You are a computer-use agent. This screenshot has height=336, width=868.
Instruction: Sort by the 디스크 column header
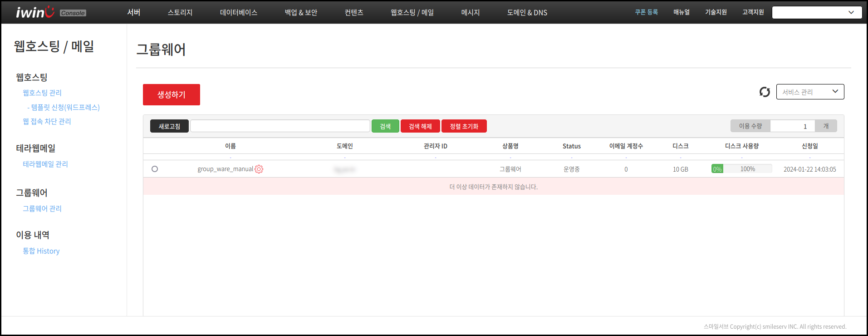pos(681,146)
